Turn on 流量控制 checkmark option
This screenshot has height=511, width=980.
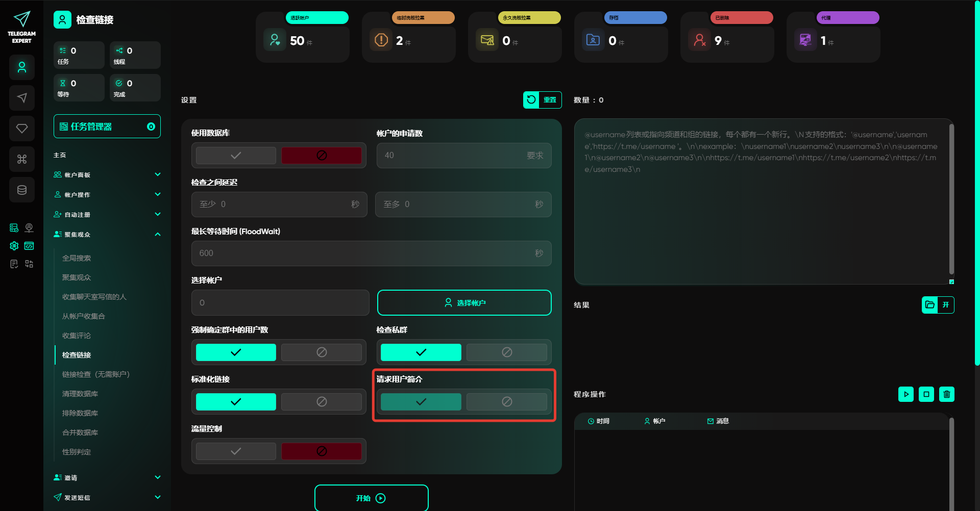[x=236, y=451]
